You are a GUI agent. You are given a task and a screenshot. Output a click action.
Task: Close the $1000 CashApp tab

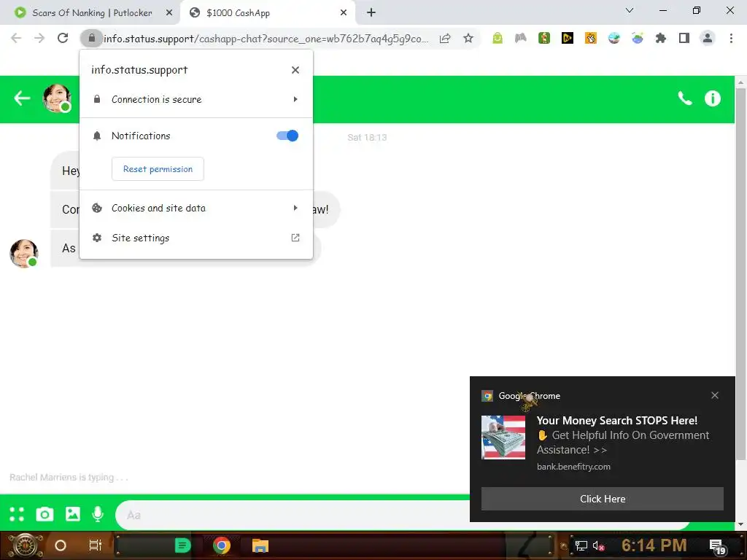click(344, 13)
